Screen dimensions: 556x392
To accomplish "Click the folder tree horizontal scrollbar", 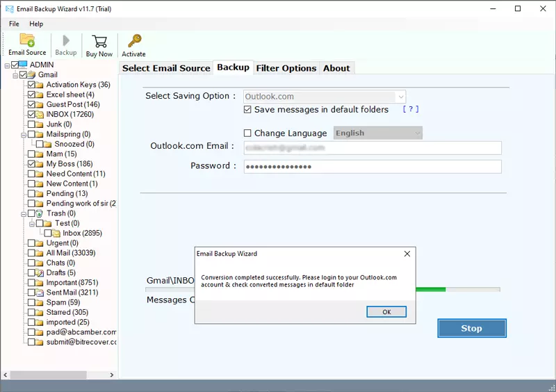I will tap(48, 375).
